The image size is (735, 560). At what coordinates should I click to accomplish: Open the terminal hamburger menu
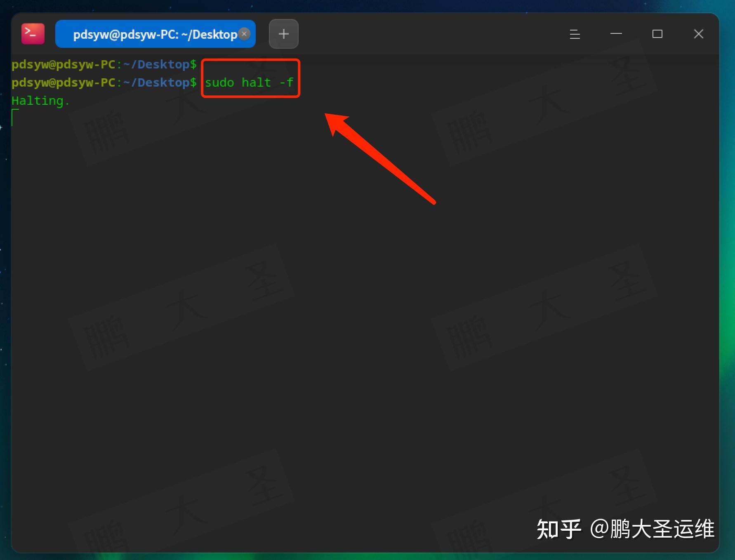pos(575,34)
